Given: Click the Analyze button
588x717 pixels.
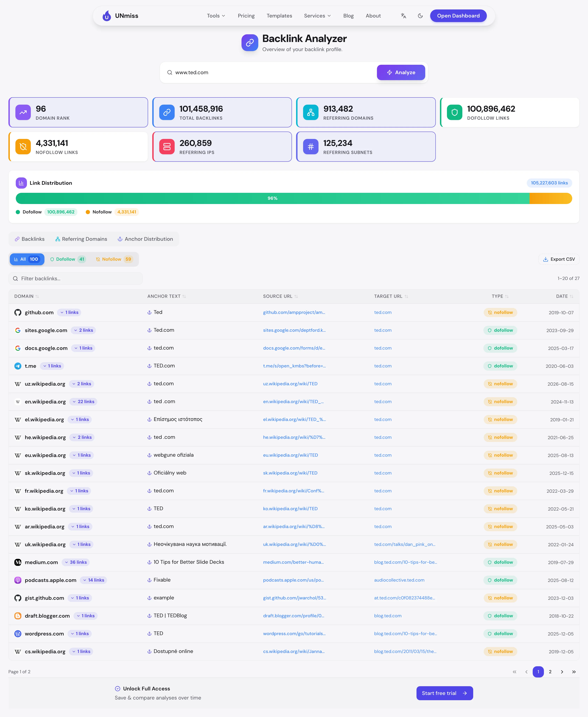Looking at the screenshot, I should (401, 72).
